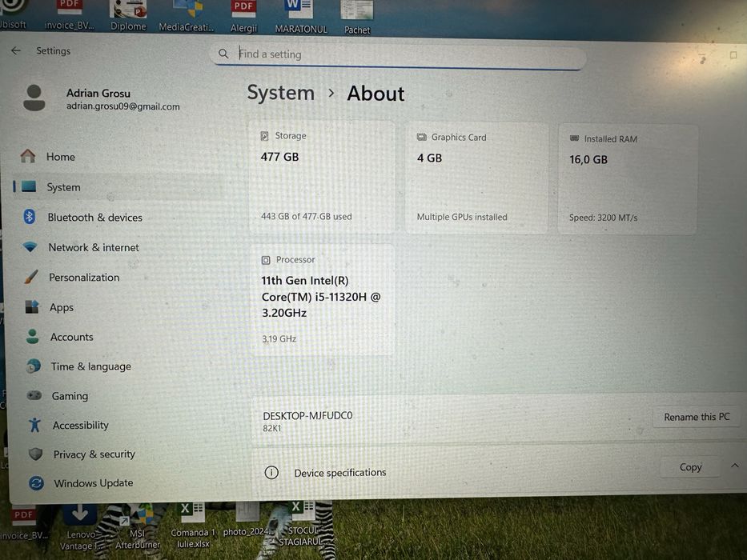The image size is (747, 560).
Task: Click the Gaming controller icon
Action: 34,395
